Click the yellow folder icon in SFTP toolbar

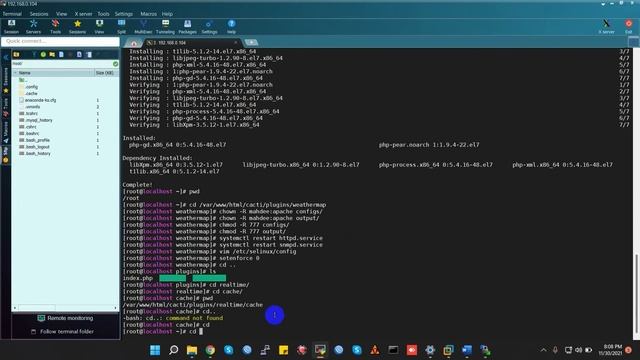(52, 54)
